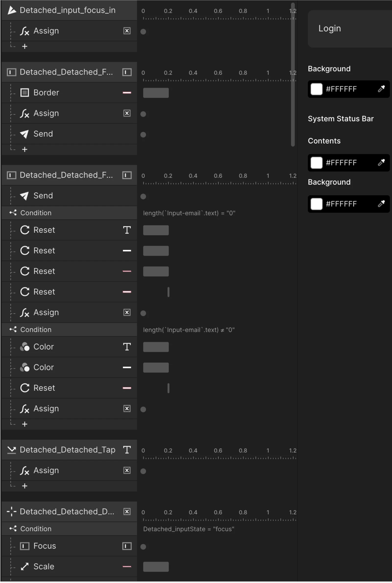This screenshot has width=392, height=583.
Task: Select Assign row under Detached_input_focus_in
Action: (x=69, y=31)
